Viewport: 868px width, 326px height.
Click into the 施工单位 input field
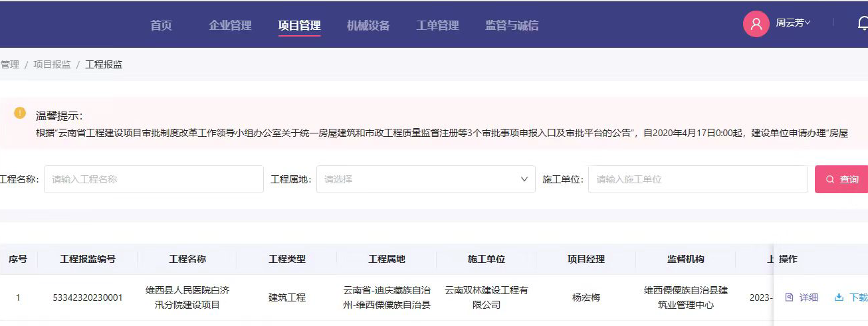697,179
